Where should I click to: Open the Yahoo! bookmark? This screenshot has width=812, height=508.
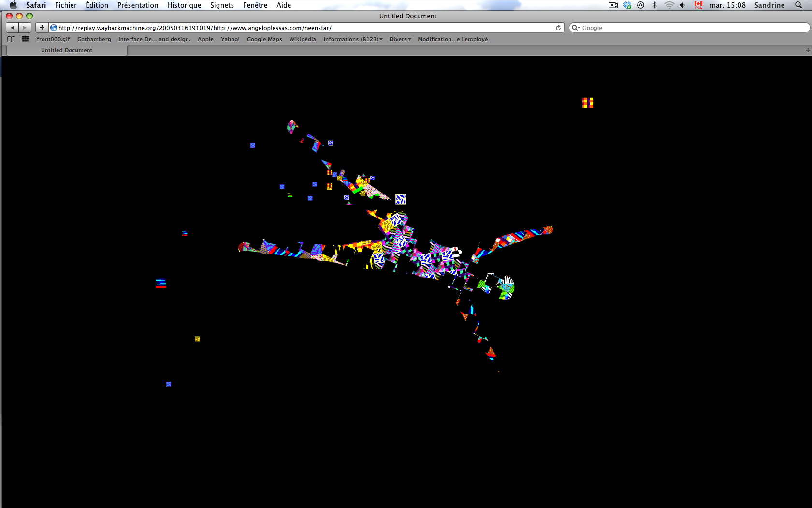coord(230,39)
